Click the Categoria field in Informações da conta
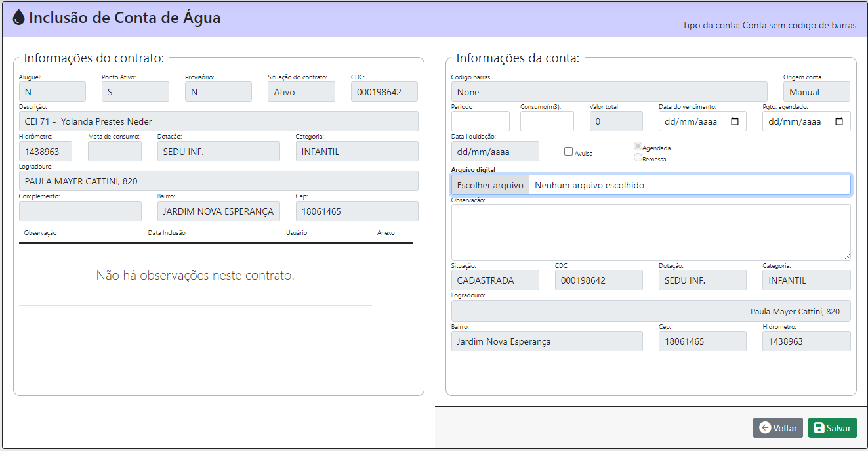868x451 pixels. (806, 280)
